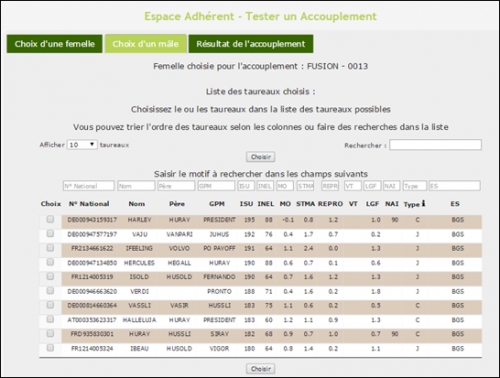The image size is (500, 378).
Task: Click the ES column header
Action: tap(455, 204)
